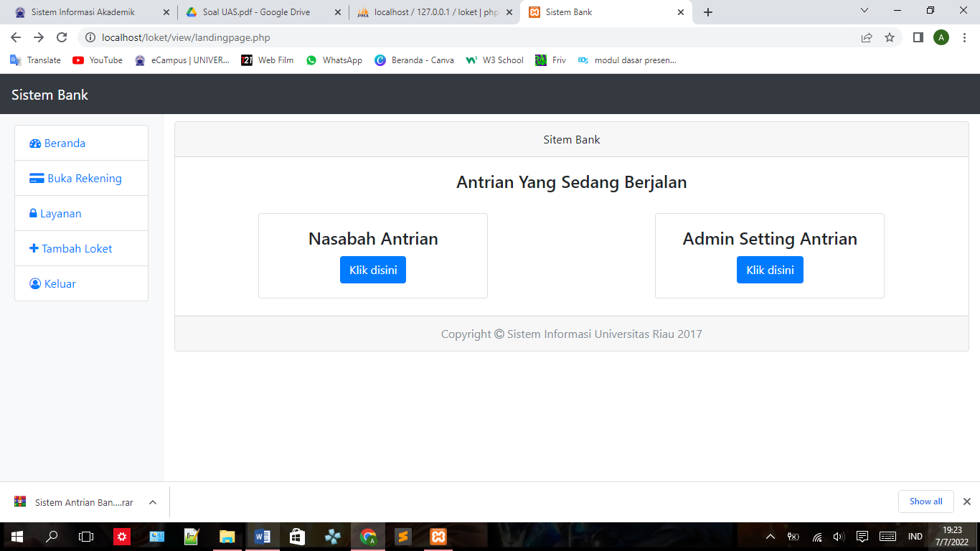Click the lock icon next to Layanan
The height and width of the screenshot is (551, 980).
(34, 213)
